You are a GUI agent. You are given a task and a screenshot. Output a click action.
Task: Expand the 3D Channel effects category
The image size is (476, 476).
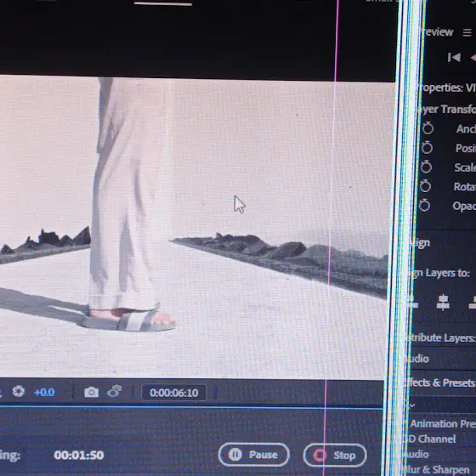429,439
